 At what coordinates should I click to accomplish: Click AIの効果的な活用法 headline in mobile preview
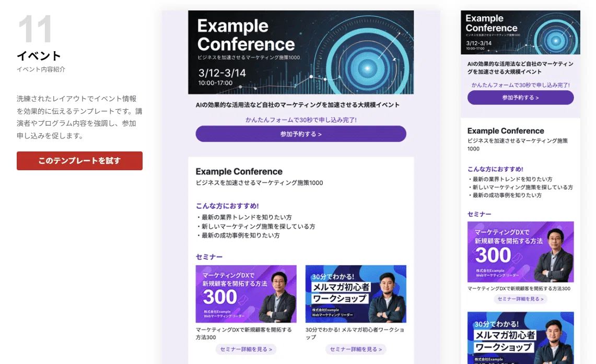(x=520, y=68)
